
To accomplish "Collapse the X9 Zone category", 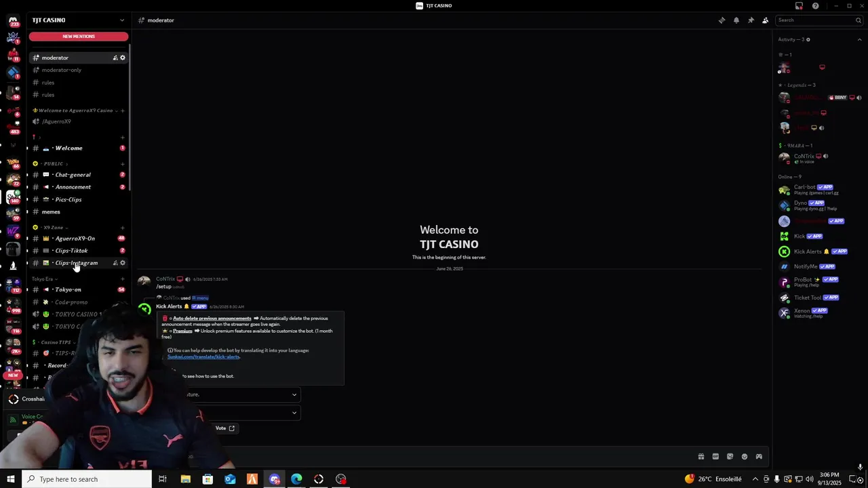I will [53, 227].
